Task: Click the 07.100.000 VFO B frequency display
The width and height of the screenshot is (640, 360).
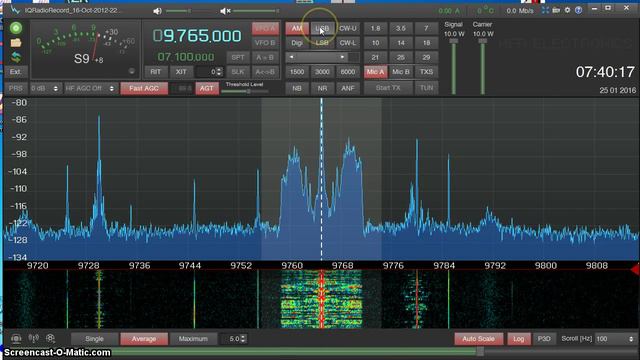Action: [186, 57]
